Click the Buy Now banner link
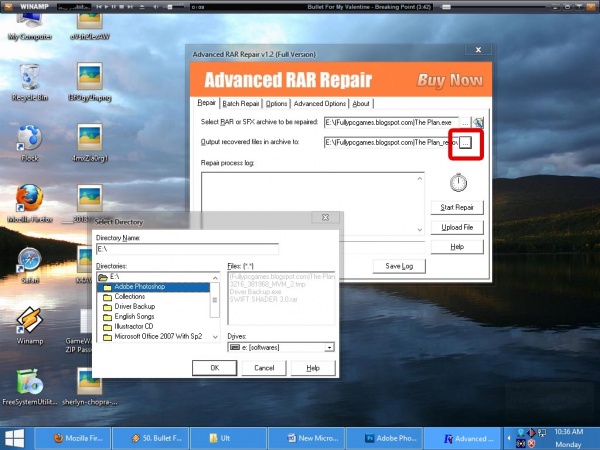600x450 pixels. (450, 80)
